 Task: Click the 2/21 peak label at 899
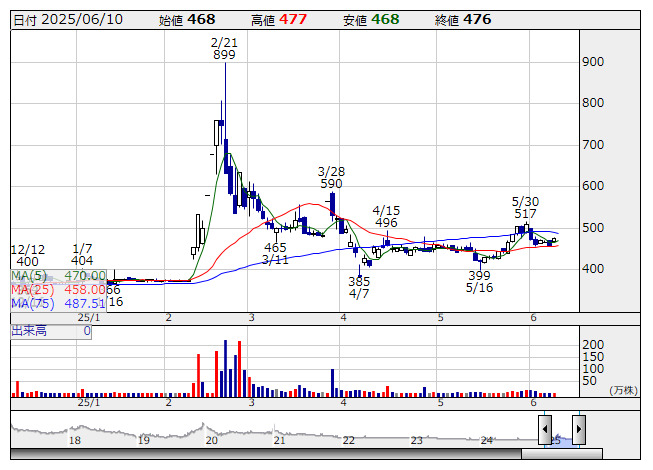224,49
